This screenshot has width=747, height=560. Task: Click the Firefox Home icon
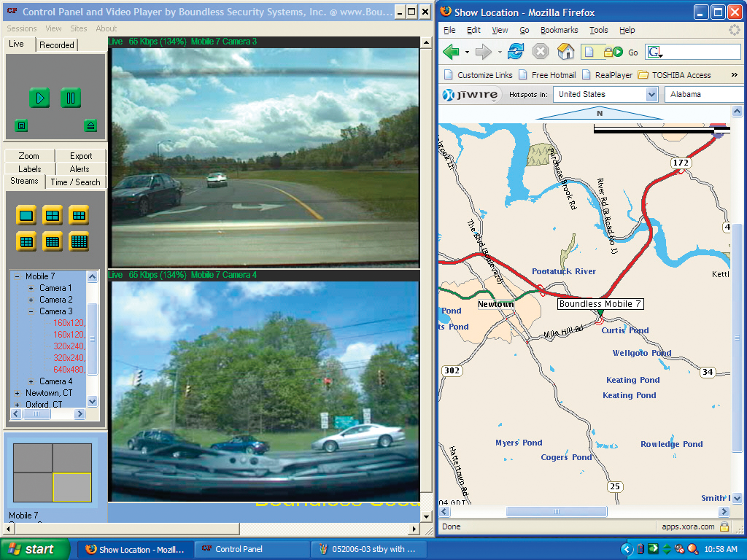(x=565, y=51)
